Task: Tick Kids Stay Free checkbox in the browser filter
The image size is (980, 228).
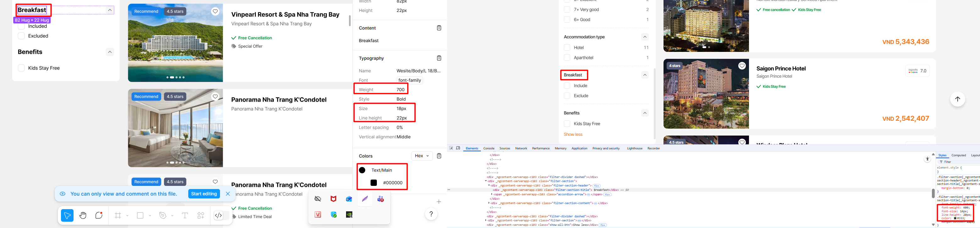Action: pos(567,124)
